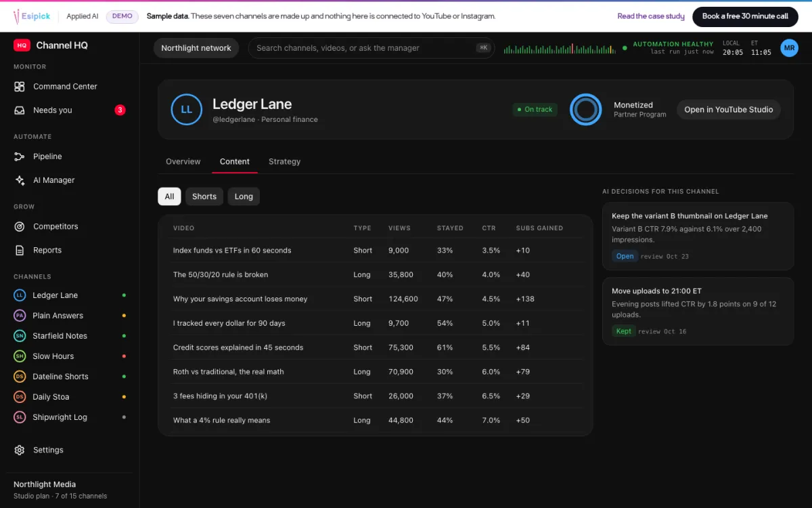
Task: Select the Dateline Shorts DS avatar
Action: (x=20, y=377)
